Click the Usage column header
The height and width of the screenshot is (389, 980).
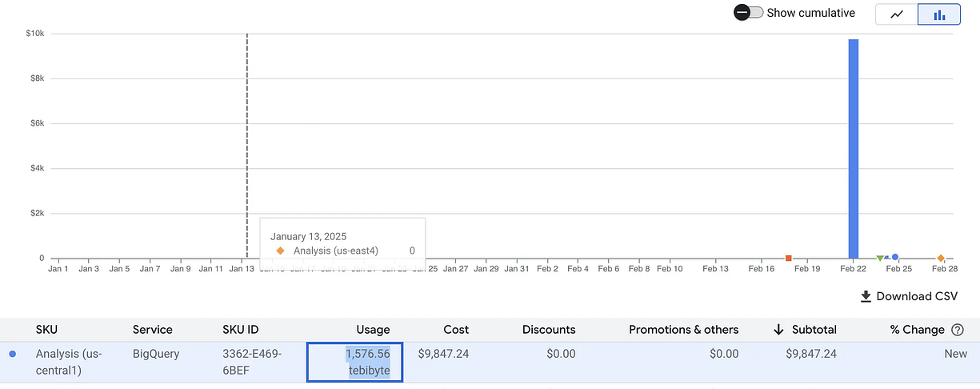pyautogui.click(x=373, y=330)
